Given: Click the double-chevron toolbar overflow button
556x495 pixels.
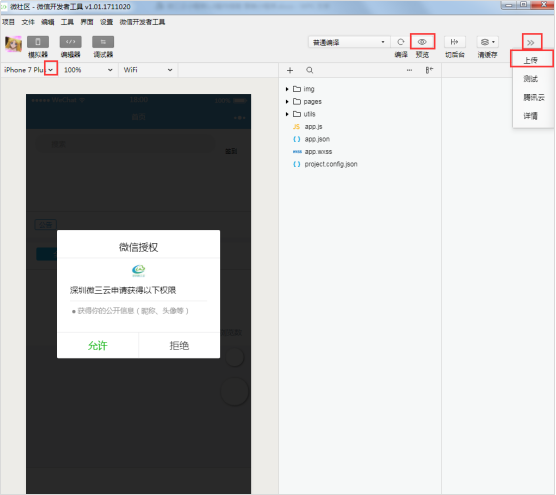Looking at the screenshot, I should (531, 43).
